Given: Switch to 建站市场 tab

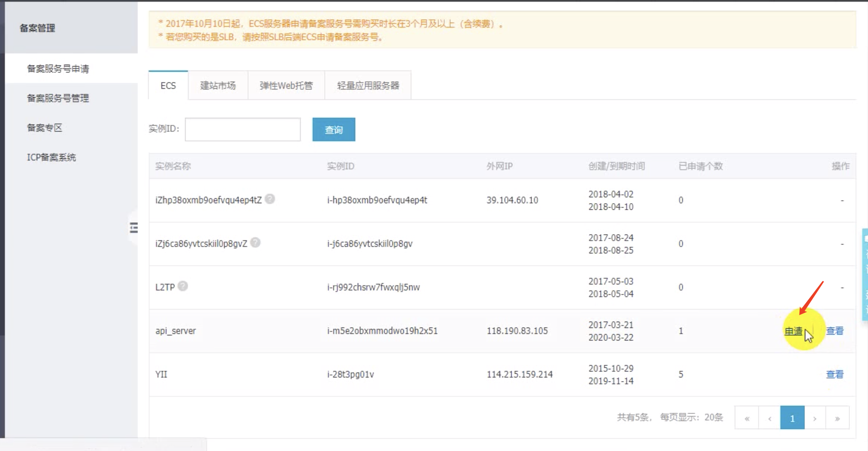Looking at the screenshot, I should pyautogui.click(x=218, y=86).
